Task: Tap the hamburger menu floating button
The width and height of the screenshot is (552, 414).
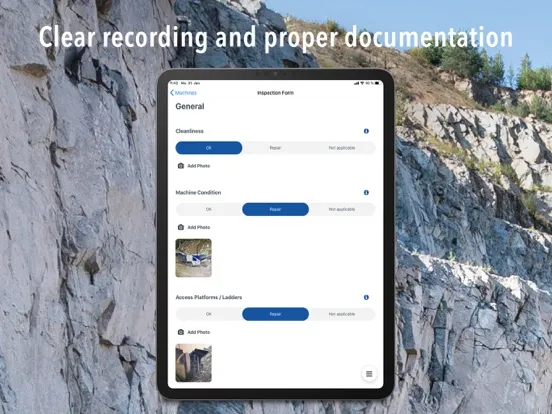Action: pos(369,374)
